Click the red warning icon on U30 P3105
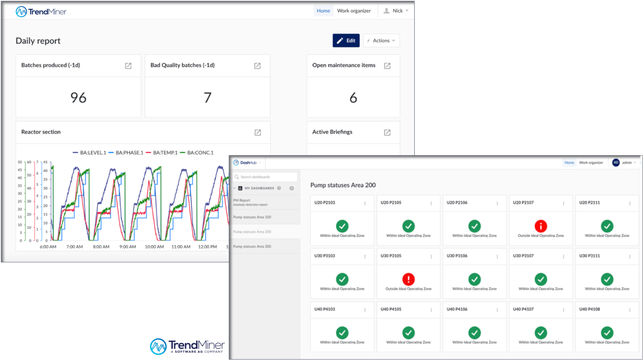644x361 pixels. click(x=408, y=279)
